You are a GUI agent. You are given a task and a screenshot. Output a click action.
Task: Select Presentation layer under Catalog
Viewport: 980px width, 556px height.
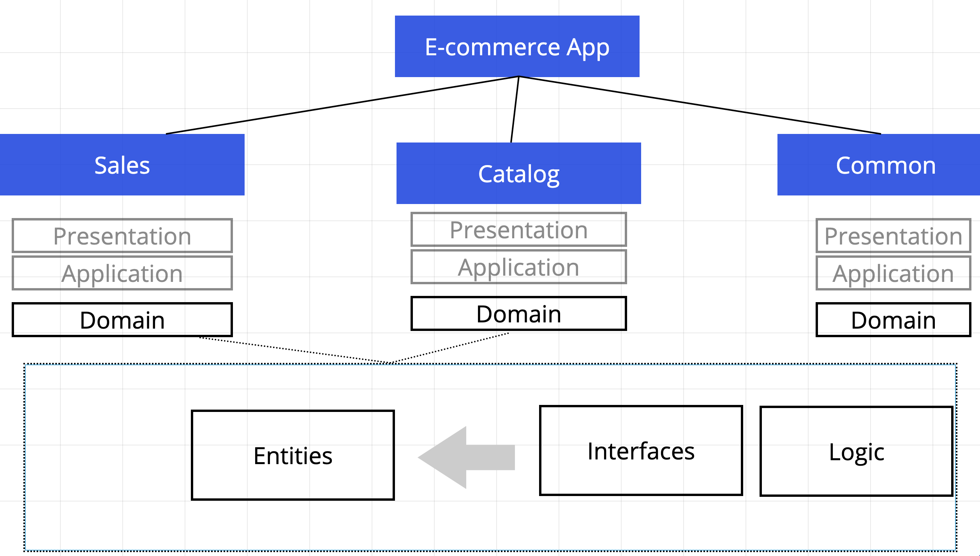518,229
